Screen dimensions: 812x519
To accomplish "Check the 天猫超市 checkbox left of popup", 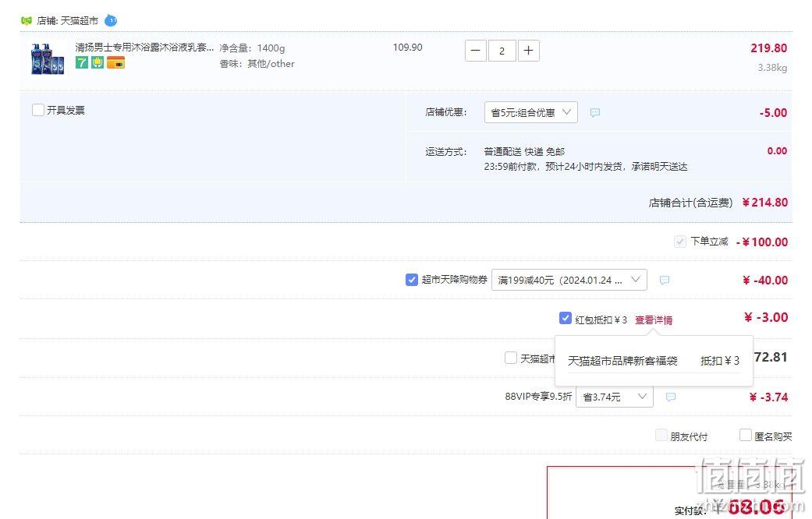I will (x=511, y=358).
